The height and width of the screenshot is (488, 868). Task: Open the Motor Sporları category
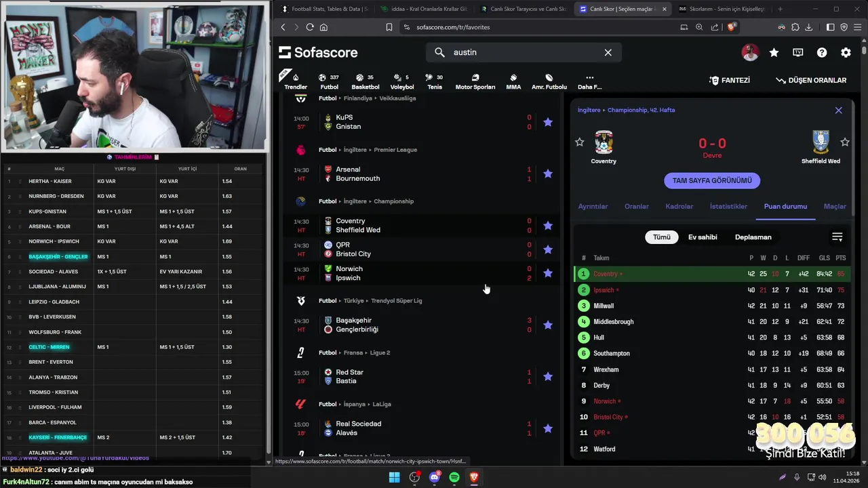point(475,81)
